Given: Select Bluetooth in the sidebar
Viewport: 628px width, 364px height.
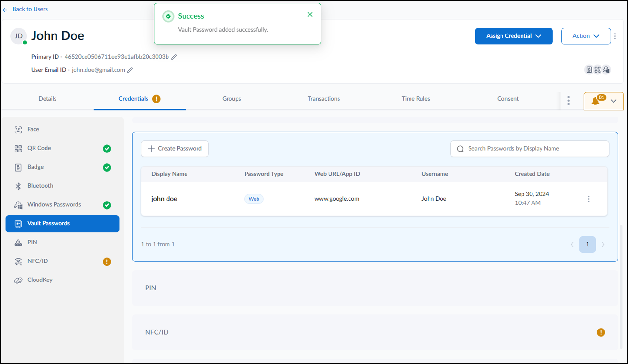Looking at the screenshot, I should [63, 186].
